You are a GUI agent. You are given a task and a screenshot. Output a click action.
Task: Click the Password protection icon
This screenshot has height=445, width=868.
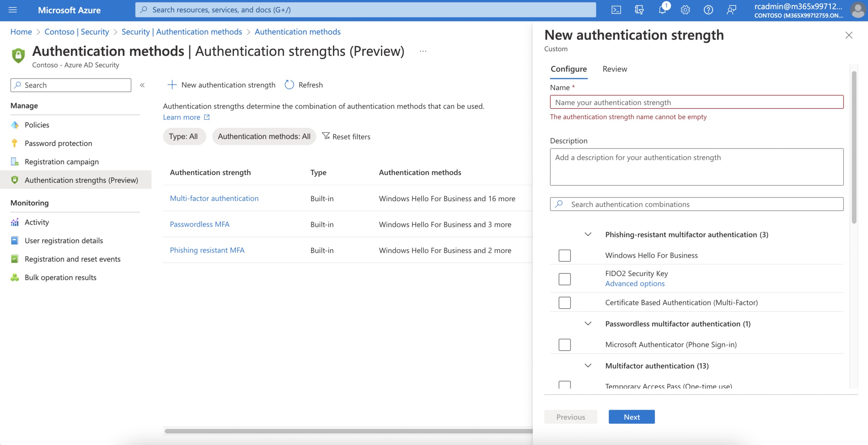click(x=15, y=143)
